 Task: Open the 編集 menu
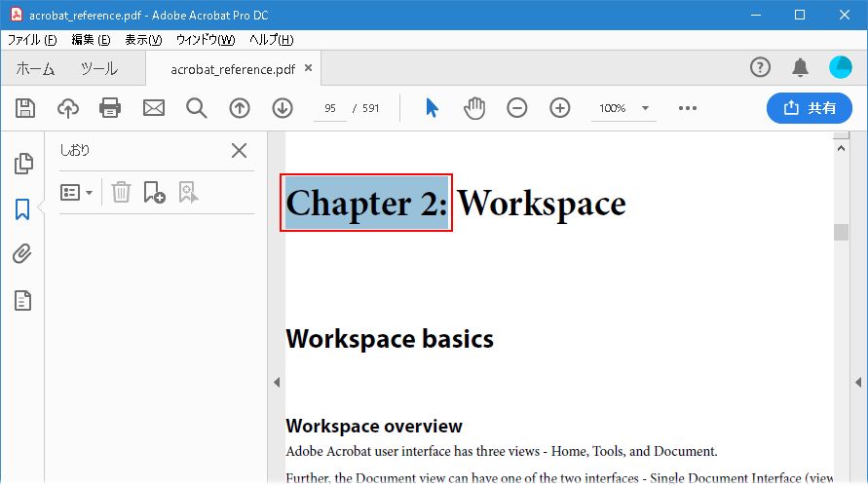click(91, 40)
